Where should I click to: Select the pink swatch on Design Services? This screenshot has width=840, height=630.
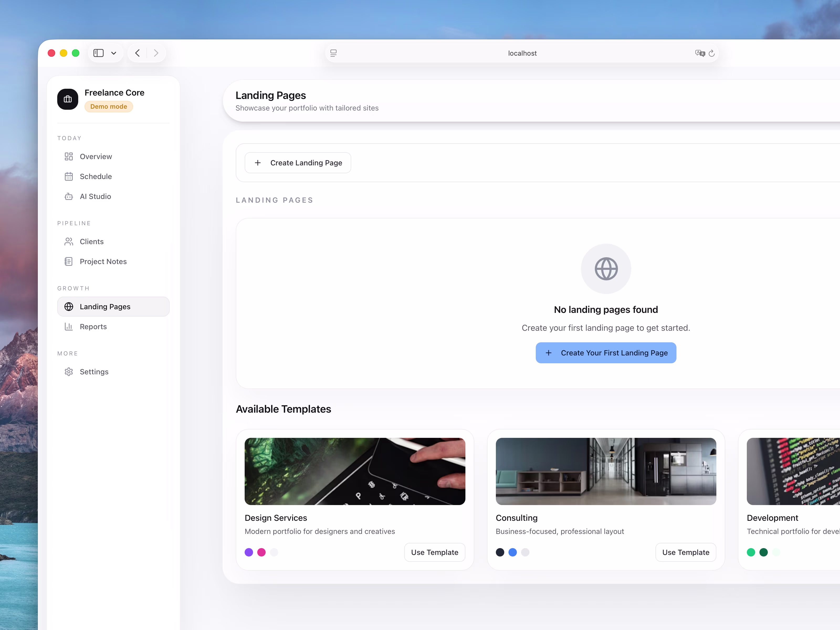coord(261,552)
